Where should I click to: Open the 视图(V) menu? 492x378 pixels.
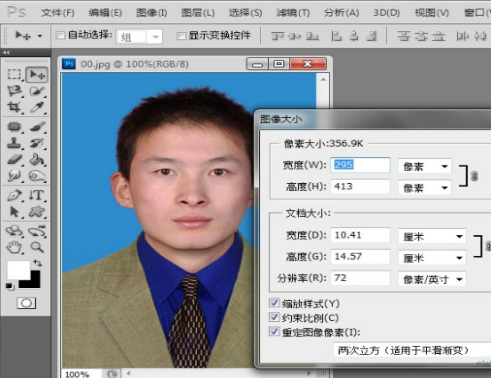[432, 13]
